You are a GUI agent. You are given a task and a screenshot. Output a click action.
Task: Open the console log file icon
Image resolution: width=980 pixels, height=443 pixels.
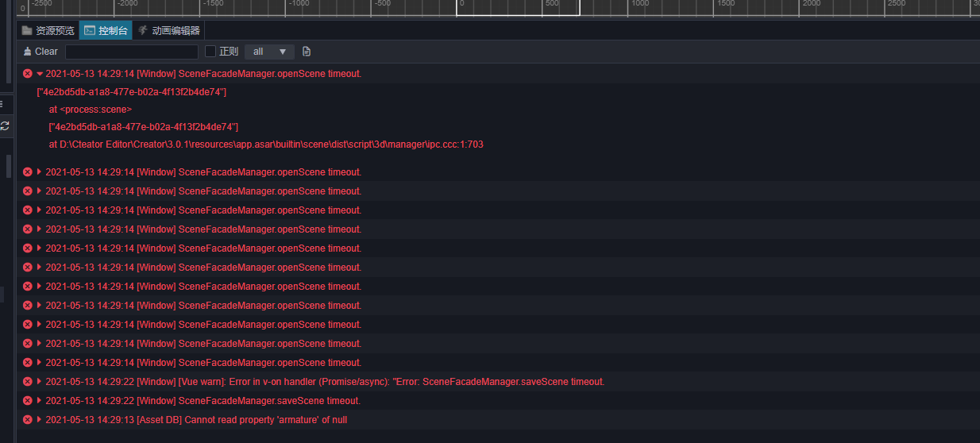tap(307, 52)
